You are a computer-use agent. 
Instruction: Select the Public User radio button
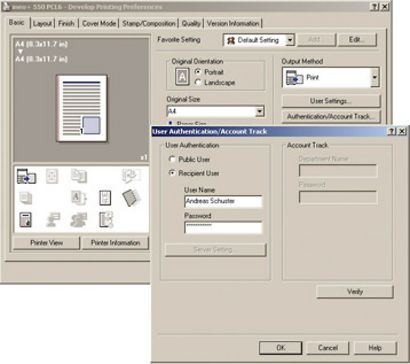(x=172, y=159)
